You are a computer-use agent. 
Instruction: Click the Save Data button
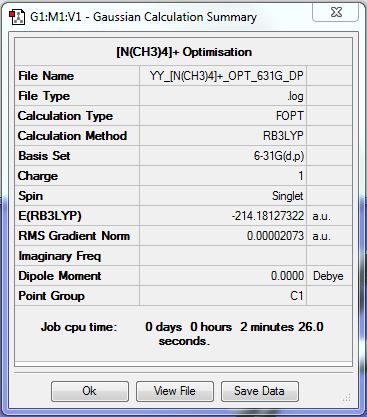260,391
